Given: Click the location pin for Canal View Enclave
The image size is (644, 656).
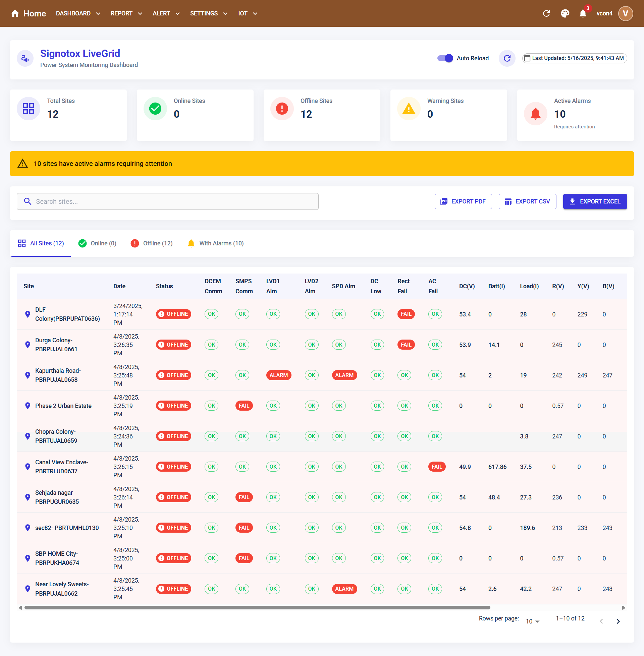Looking at the screenshot, I should click(x=28, y=467).
